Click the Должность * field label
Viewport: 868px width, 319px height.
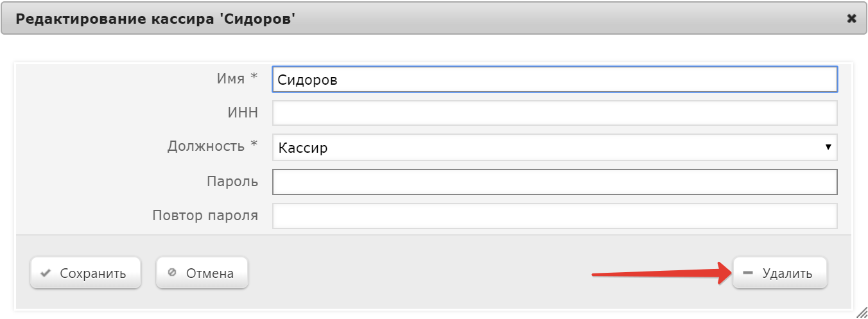(213, 146)
